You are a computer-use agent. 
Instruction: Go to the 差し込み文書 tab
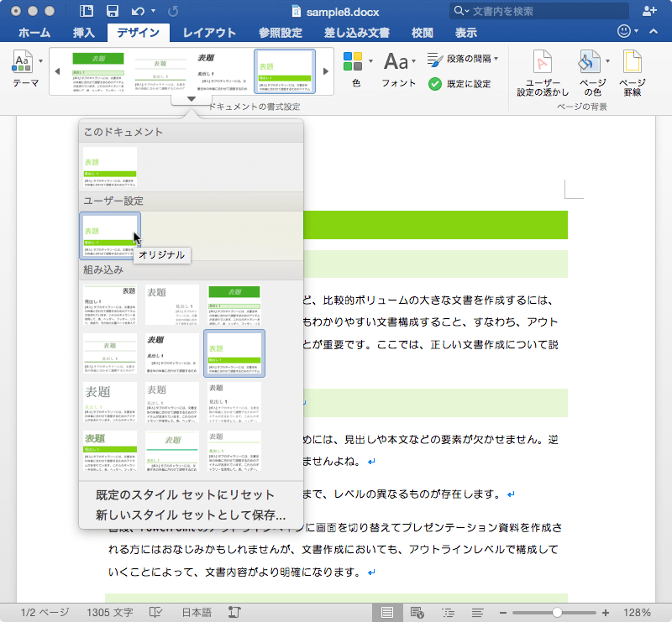[356, 33]
